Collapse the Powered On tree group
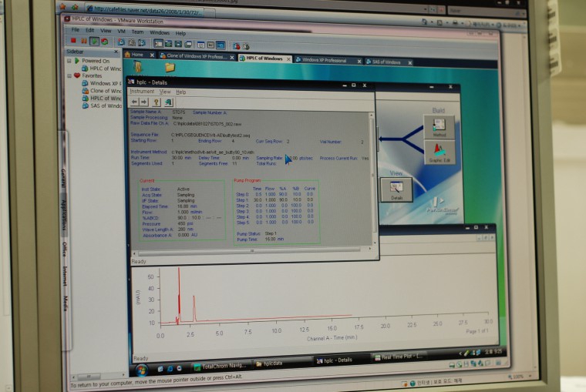 tap(69, 61)
